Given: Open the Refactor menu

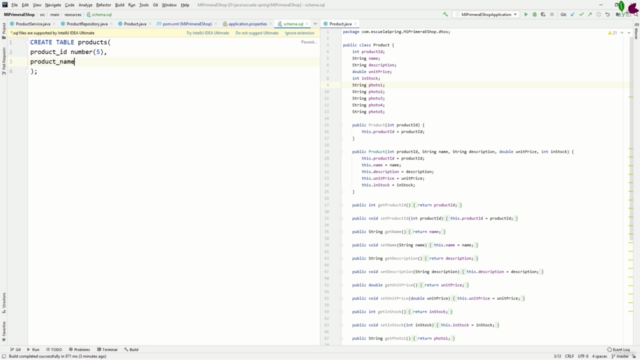Looking at the screenshot, I should (x=103, y=5).
